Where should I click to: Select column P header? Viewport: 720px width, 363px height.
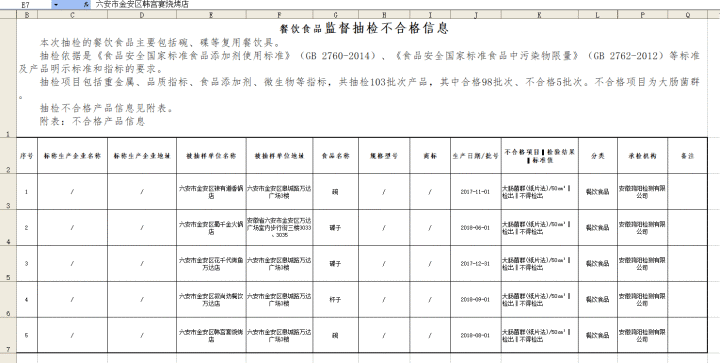pos(642,15)
